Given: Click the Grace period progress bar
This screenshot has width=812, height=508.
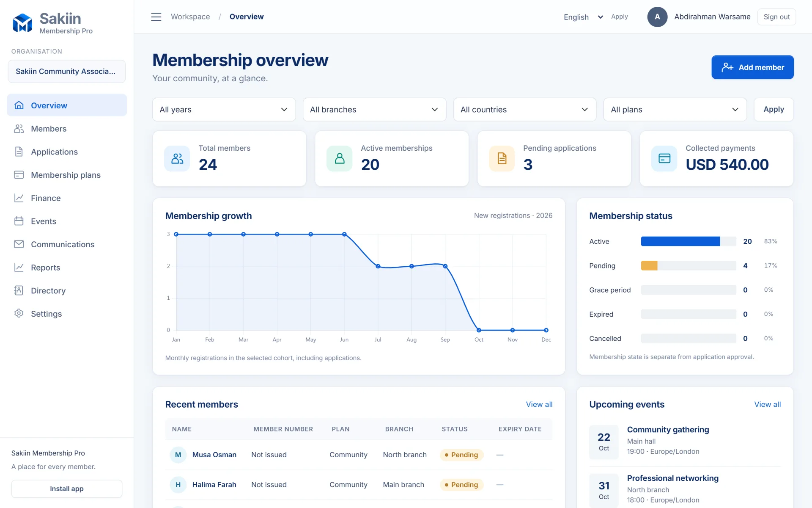Looking at the screenshot, I should (x=689, y=290).
